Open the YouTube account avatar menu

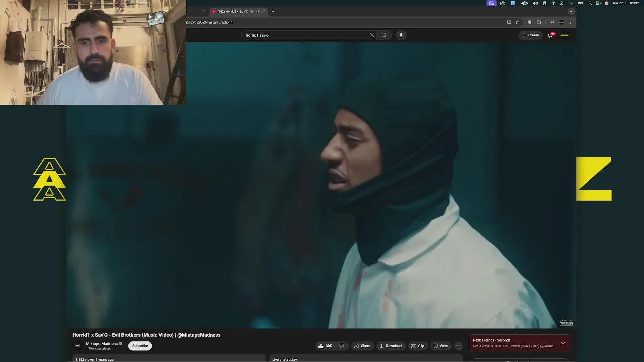(x=564, y=35)
